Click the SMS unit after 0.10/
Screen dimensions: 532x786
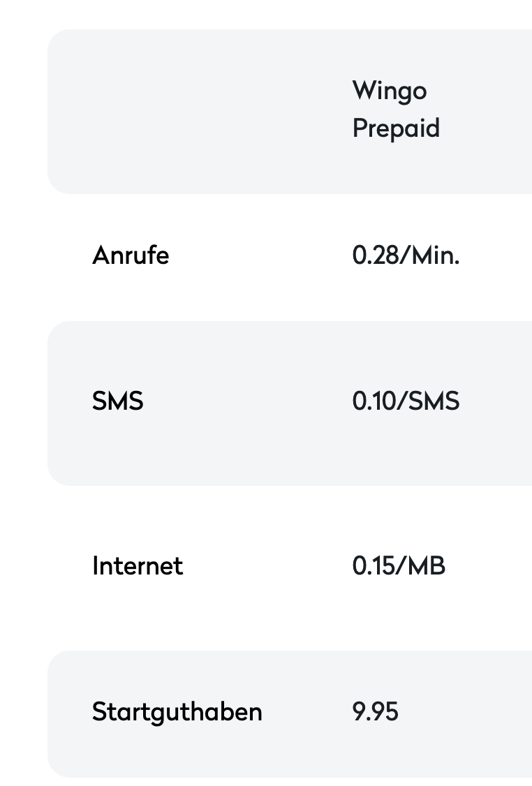(x=433, y=401)
